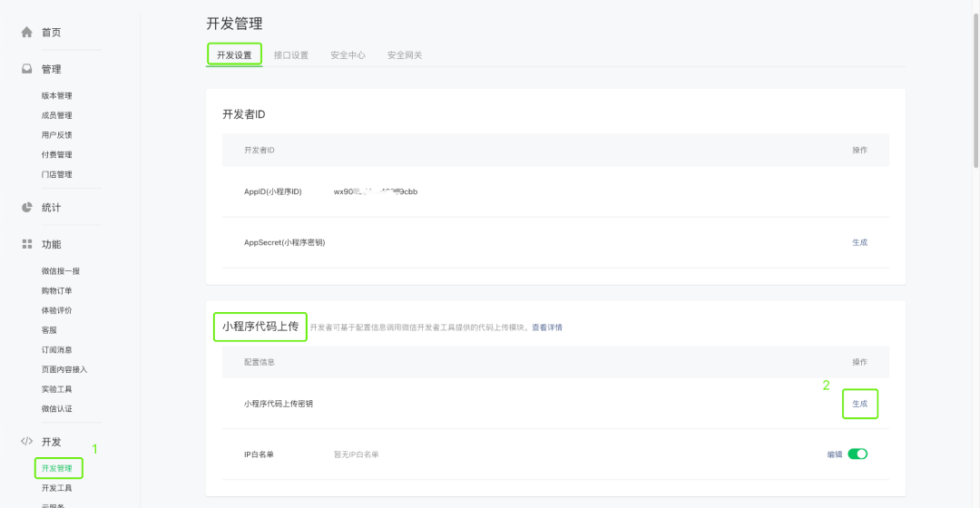Switch to the 开发设置 tab
Viewport: 980px width, 508px height.
[234, 55]
